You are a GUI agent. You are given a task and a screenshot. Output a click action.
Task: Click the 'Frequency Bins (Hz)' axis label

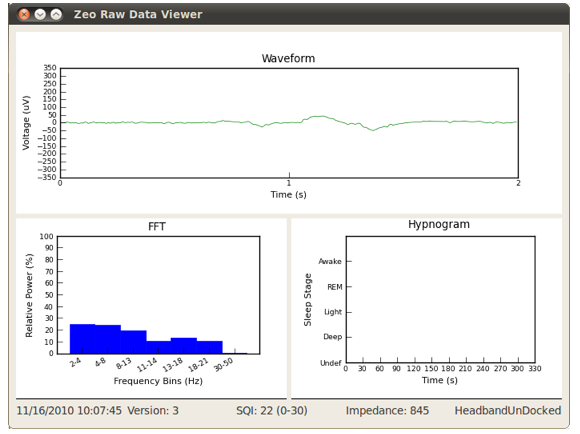[158, 381]
